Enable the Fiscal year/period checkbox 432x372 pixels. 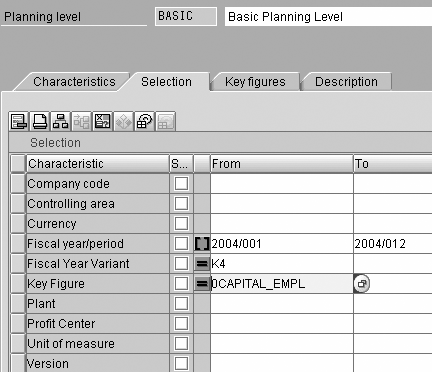coord(181,244)
